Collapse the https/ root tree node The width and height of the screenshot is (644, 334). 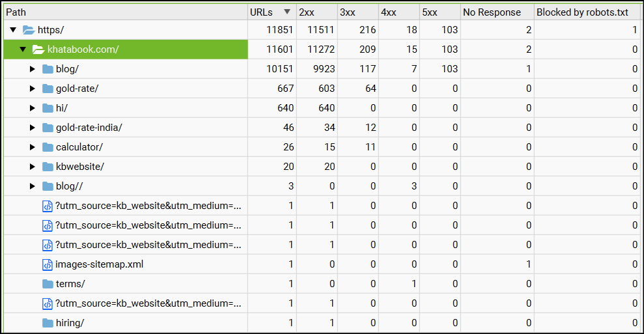pos(13,30)
